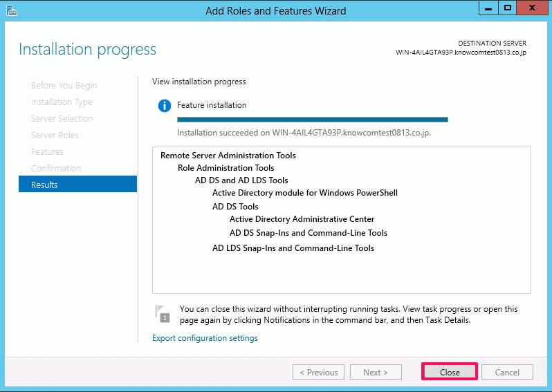Select AD DS and AD LDS Tools
Viewport: 552px width, 392px height.
241,180
